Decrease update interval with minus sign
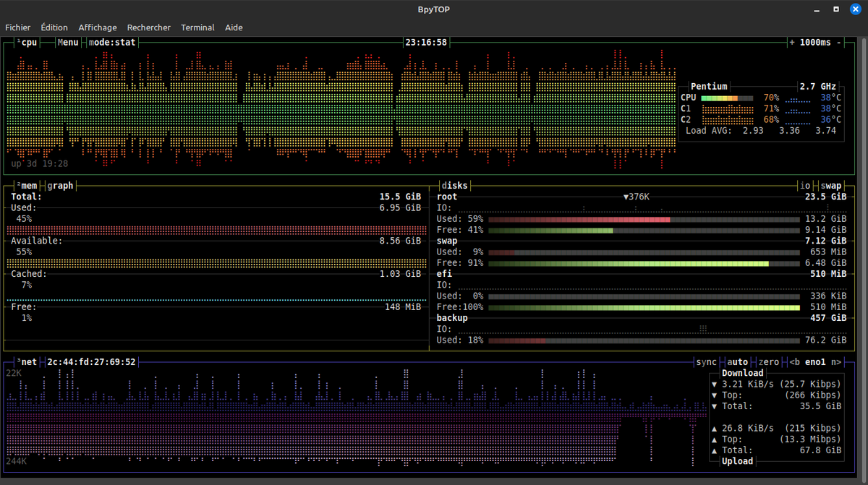Viewport: 868px width, 485px height. point(839,43)
